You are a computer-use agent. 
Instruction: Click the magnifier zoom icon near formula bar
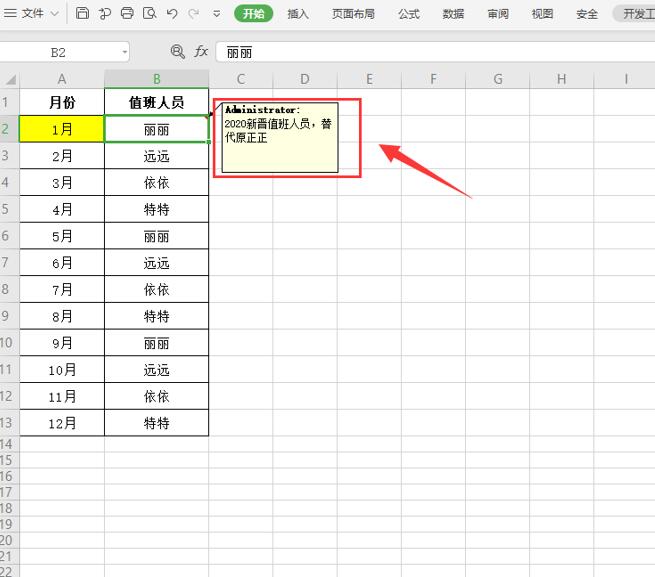point(178,52)
